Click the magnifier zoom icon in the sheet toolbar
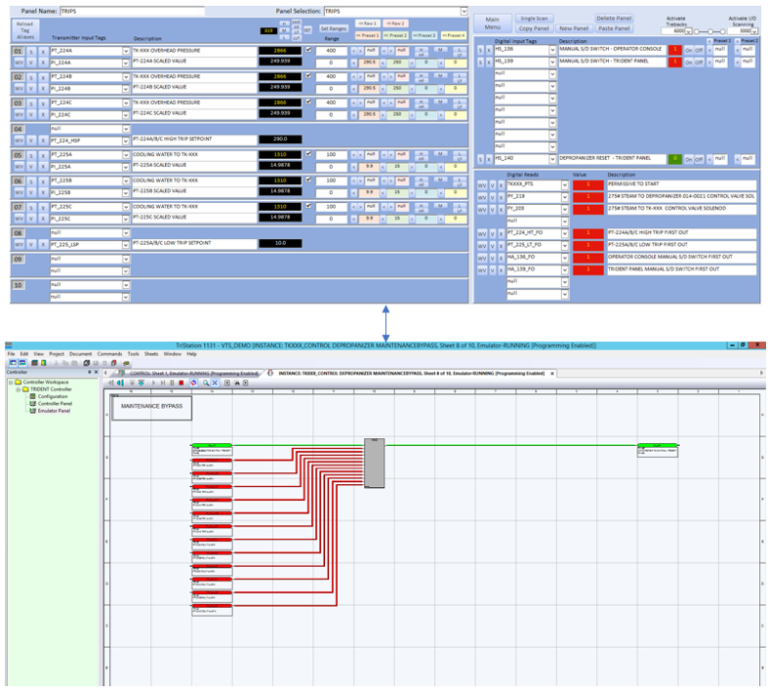This screenshot has width=768, height=689. pos(206,383)
